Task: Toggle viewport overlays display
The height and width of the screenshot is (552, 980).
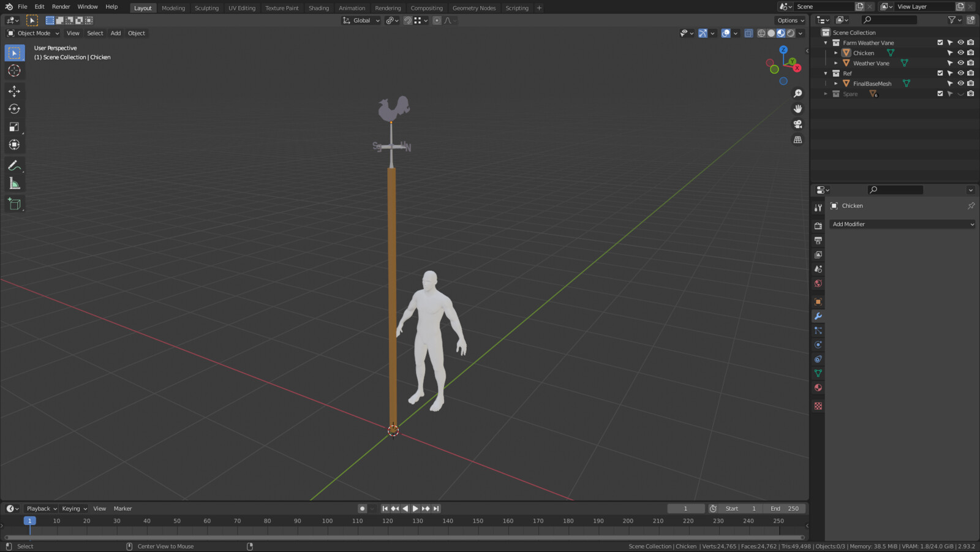Action: (726, 33)
